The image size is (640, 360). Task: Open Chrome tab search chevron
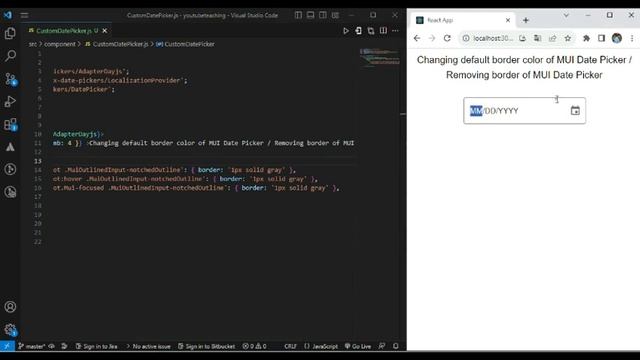pos(566,15)
